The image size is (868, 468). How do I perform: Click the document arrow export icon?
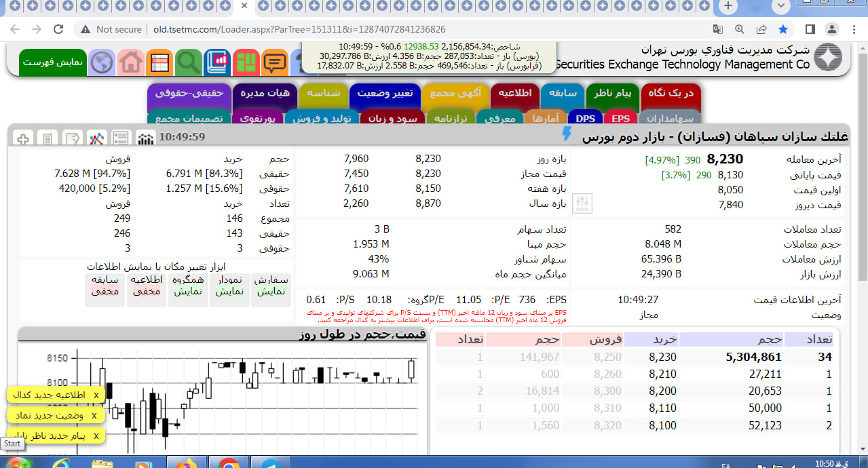[71, 138]
